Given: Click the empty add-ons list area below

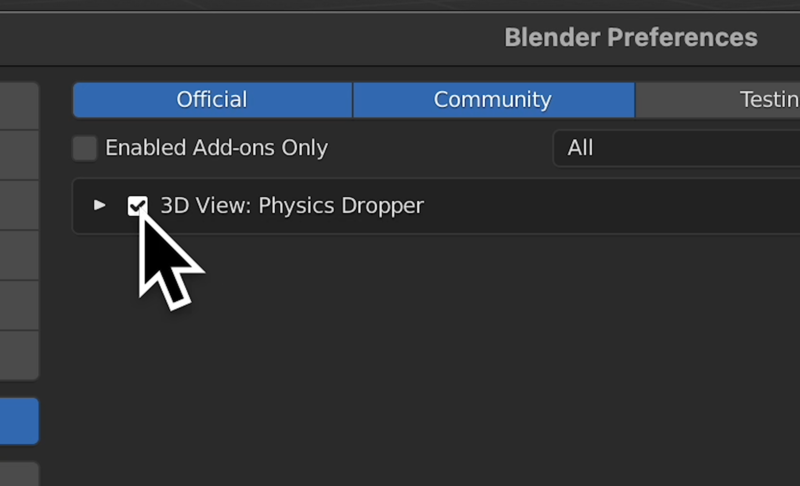Looking at the screenshot, I should [436, 362].
